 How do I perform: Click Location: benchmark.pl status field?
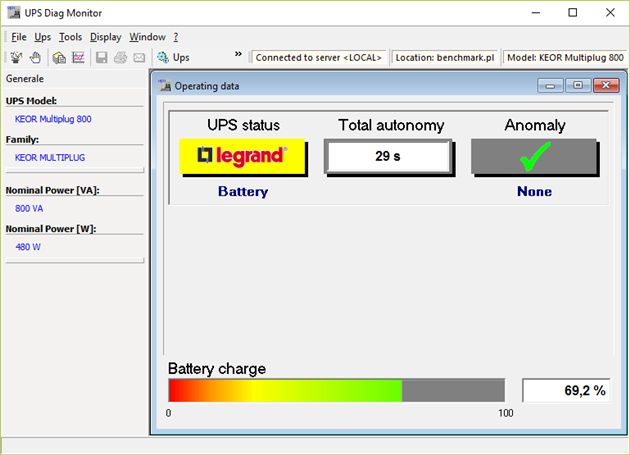coord(445,57)
